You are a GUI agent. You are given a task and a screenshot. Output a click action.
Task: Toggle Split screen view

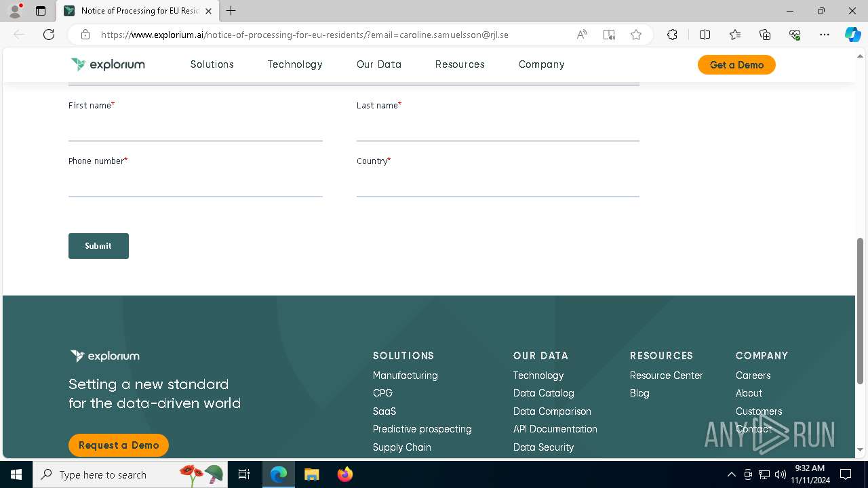click(x=705, y=35)
